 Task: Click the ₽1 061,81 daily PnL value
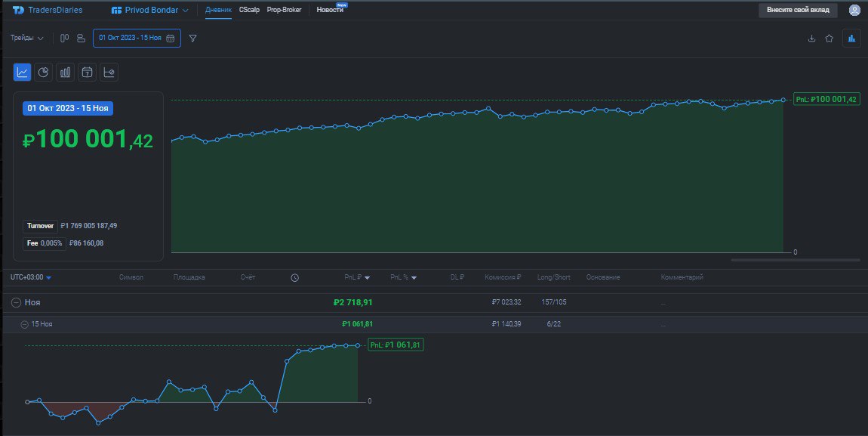[358, 324]
